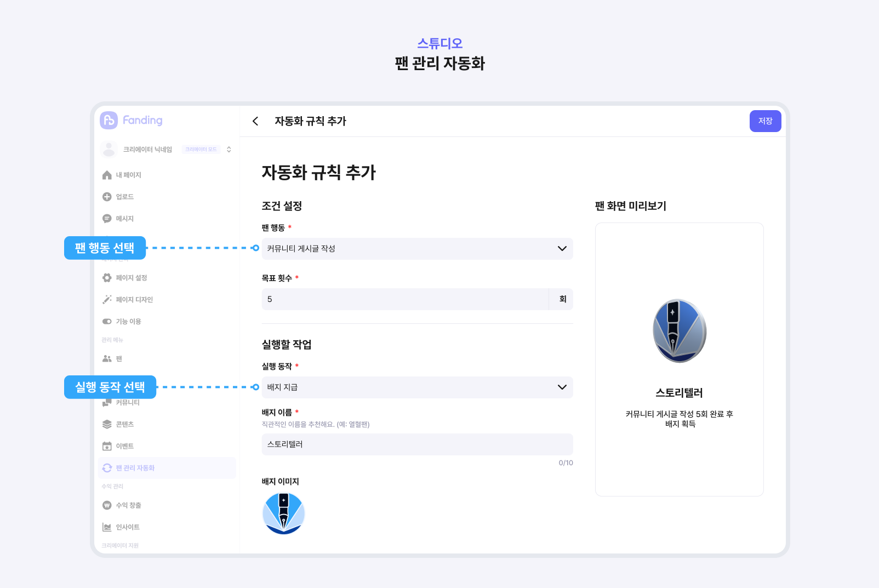Image resolution: width=879 pixels, height=588 pixels.
Task: Expand the 팬 행동 dropdown
Action: [x=417, y=249]
